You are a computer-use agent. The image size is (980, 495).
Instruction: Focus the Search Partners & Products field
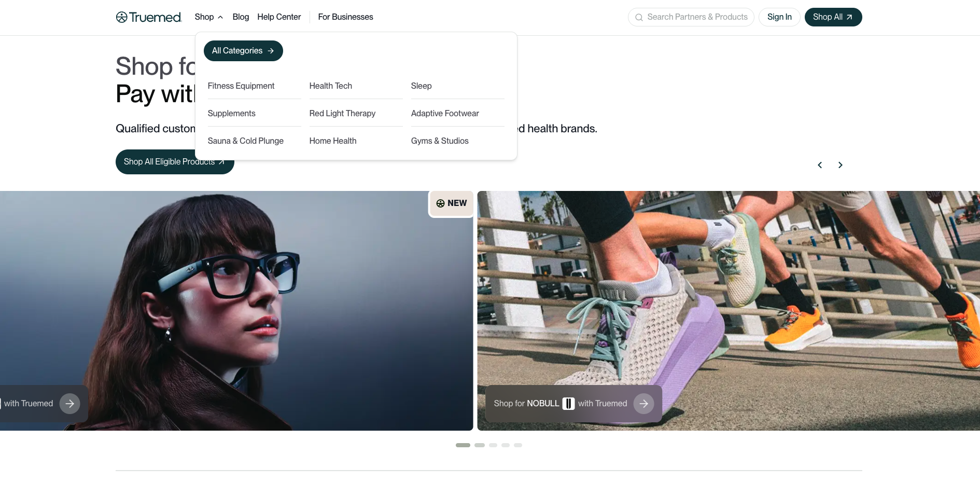coord(691,17)
